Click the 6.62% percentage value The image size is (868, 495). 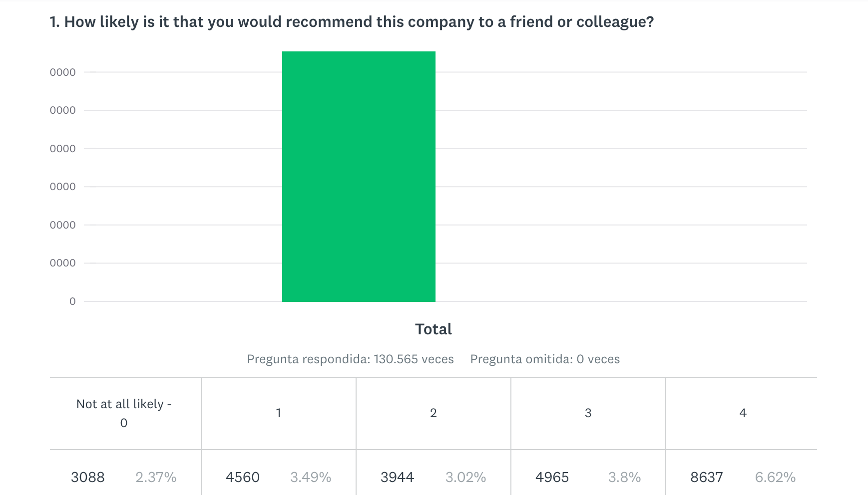[x=775, y=478]
